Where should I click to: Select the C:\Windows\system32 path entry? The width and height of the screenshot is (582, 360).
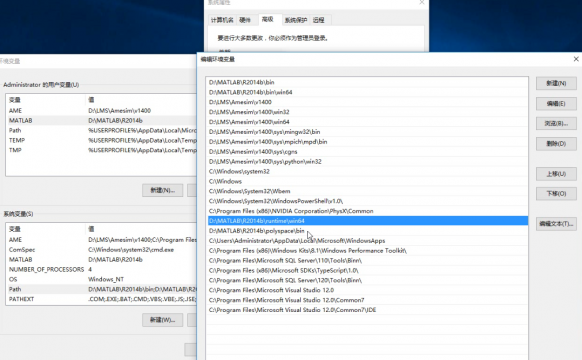pos(367,171)
